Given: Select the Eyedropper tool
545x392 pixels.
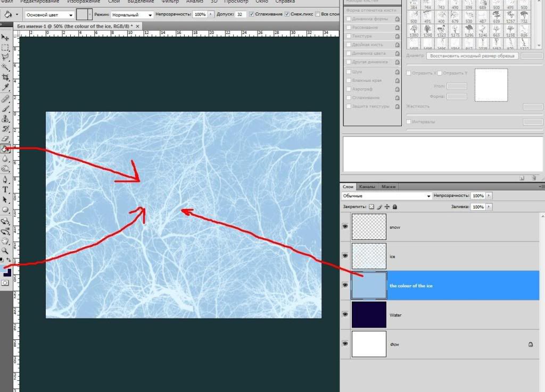Looking at the screenshot, I should (5, 88).
